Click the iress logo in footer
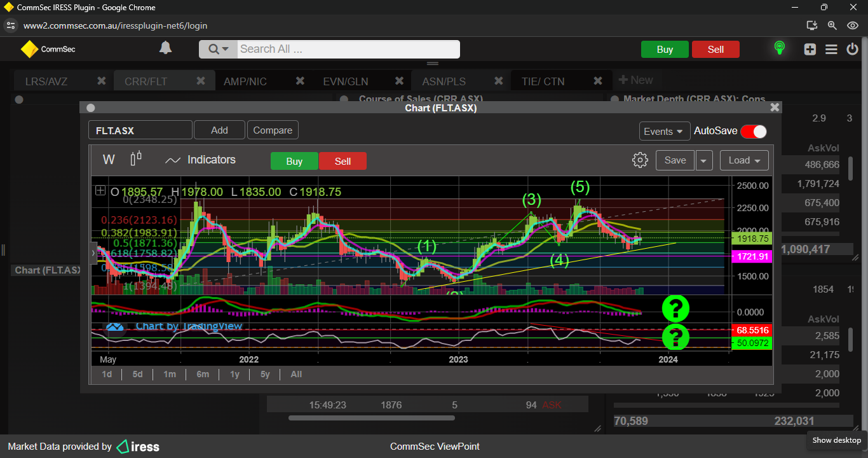 click(138, 447)
